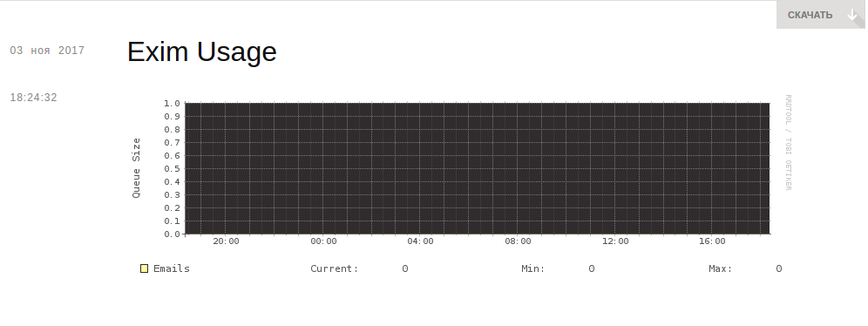Click the 08:00 time axis label
Image resolution: width=868 pixels, height=326 pixels.
click(518, 241)
